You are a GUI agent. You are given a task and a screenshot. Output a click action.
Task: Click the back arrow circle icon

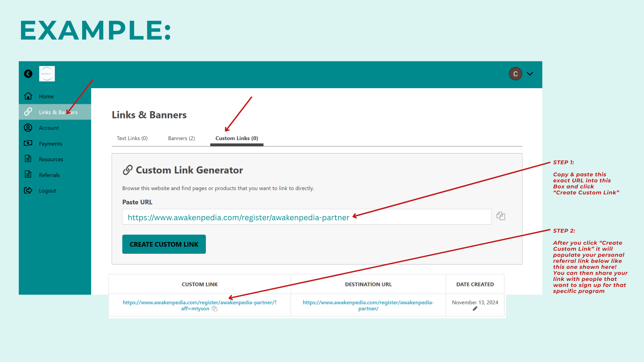coord(28,74)
